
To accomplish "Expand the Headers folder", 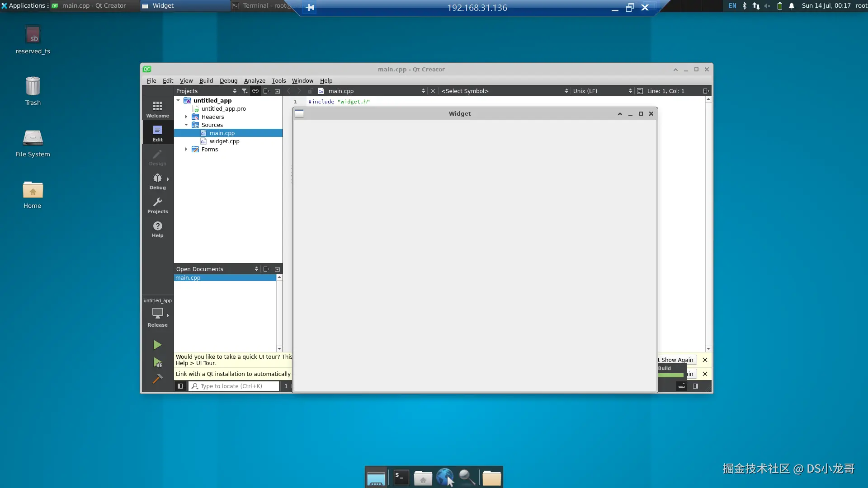I will coord(186,117).
